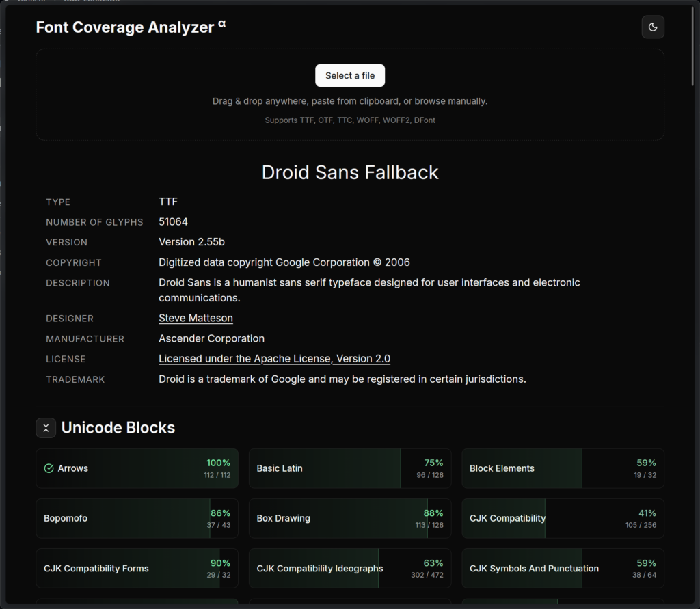The width and height of the screenshot is (700, 609).
Task: Select the CJK Compatibility Forms card
Action: pyautogui.click(x=137, y=569)
